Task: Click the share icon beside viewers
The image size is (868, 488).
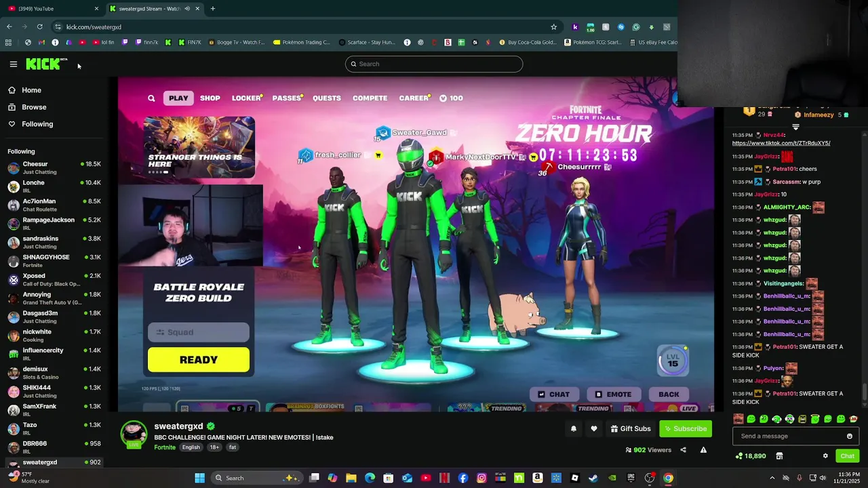Action: tap(683, 450)
